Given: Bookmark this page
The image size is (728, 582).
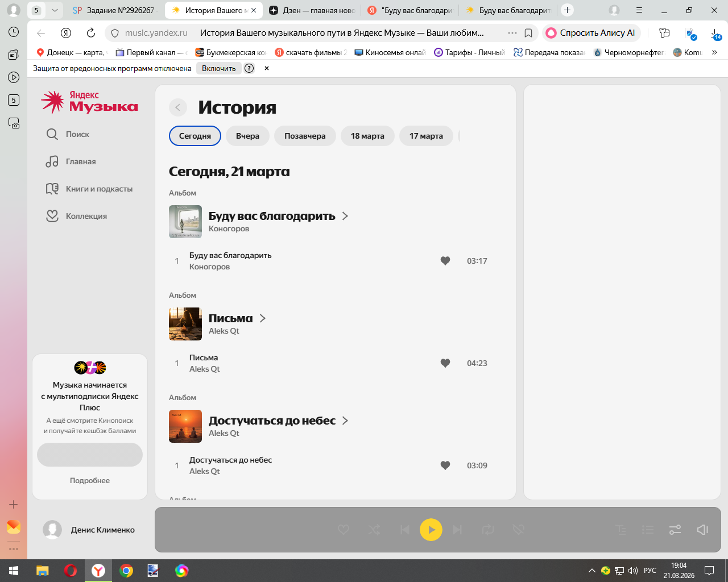Looking at the screenshot, I should point(528,33).
